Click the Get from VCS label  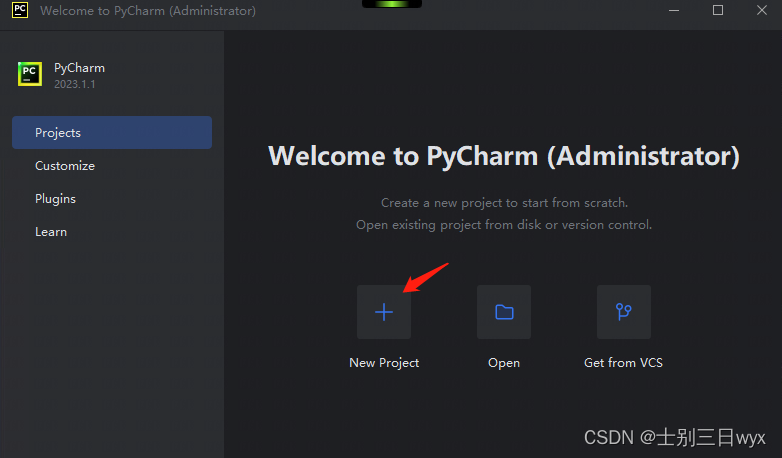point(623,363)
